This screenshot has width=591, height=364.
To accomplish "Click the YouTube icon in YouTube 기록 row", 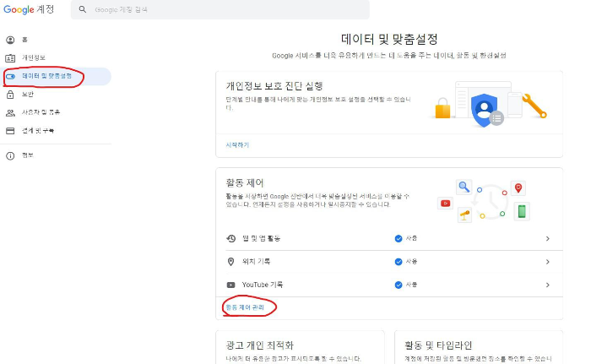I will coord(230,285).
